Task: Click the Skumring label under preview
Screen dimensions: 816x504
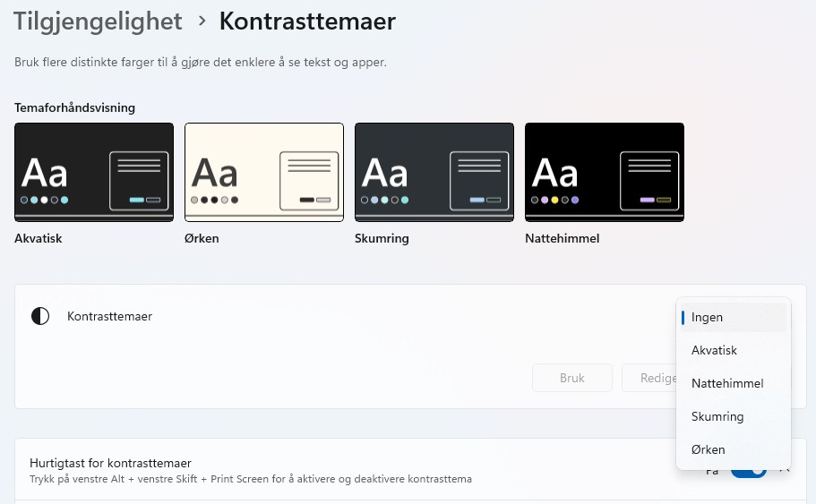Action: pos(382,239)
